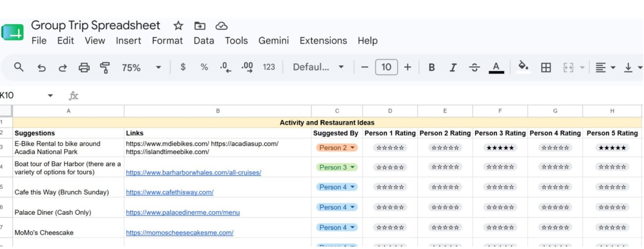Click Person 5 filled star rating for E-Bike Rental

(x=612, y=148)
